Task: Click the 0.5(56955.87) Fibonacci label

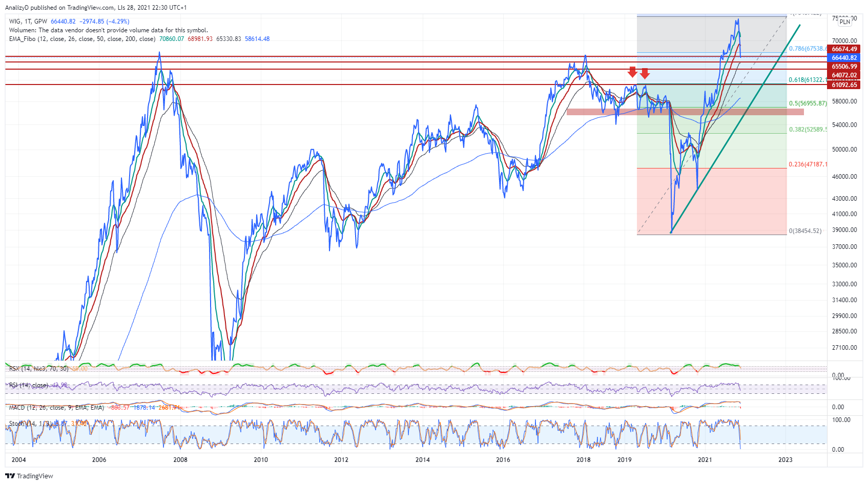Action: 808,103
